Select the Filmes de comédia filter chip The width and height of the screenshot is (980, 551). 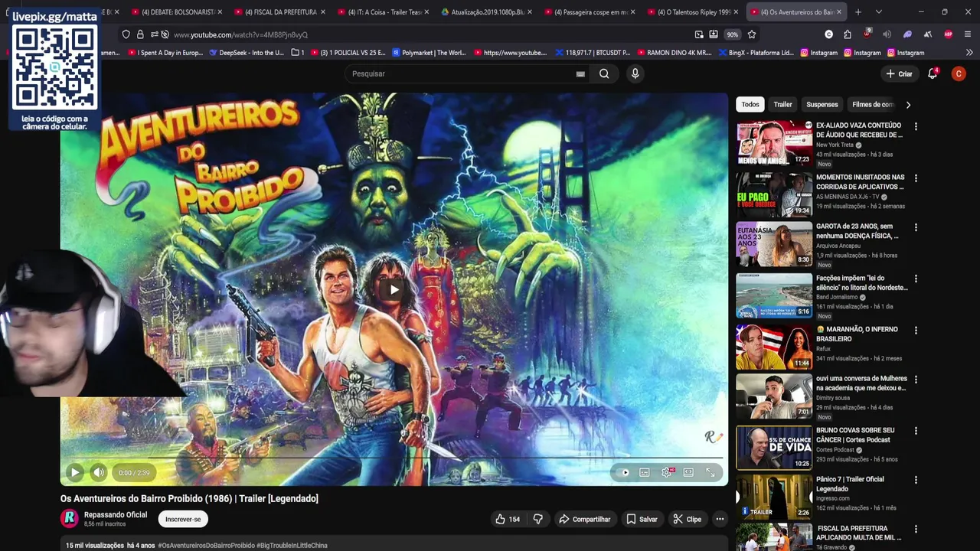873,104
